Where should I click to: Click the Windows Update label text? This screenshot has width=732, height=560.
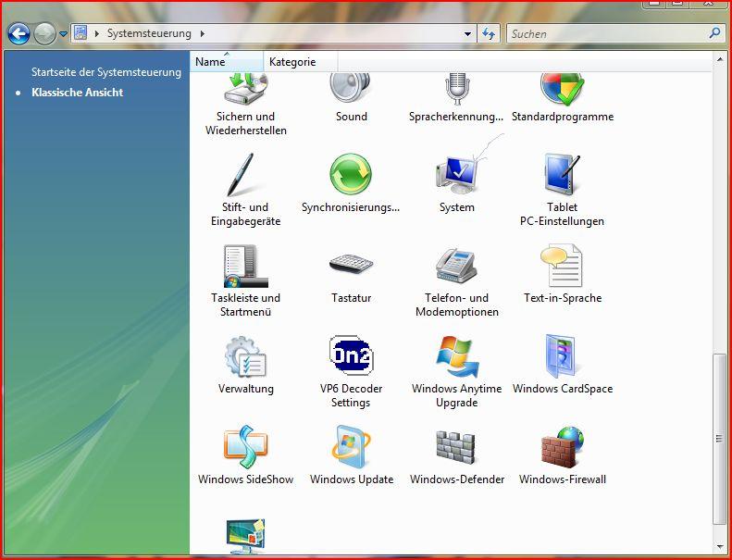click(x=352, y=479)
